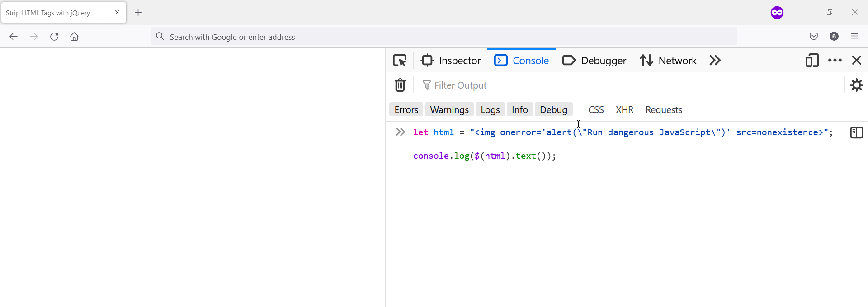The width and height of the screenshot is (868, 307).
Task: Reload the current page
Action: tap(54, 37)
